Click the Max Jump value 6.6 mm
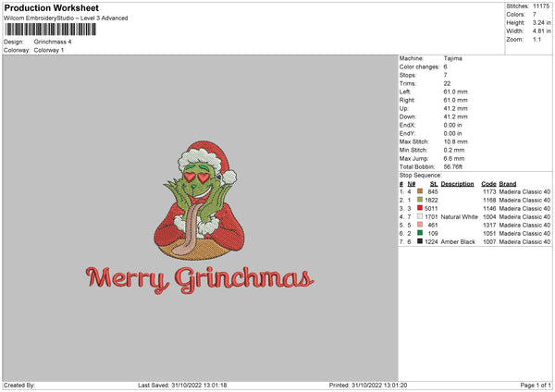 pos(454,158)
